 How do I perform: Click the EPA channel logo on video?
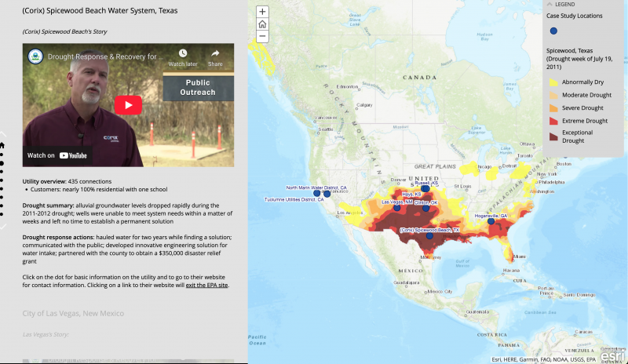[35, 57]
